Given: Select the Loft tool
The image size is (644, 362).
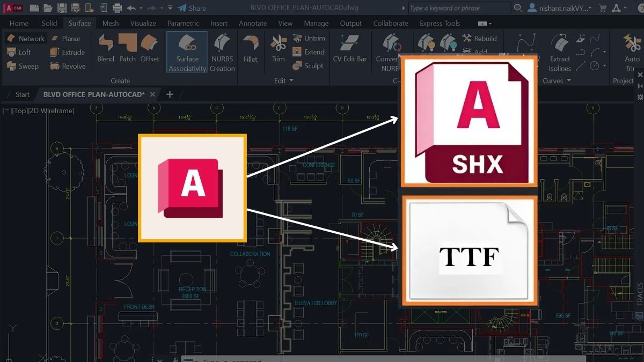Looking at the screenshot, I should pos(19,53).
